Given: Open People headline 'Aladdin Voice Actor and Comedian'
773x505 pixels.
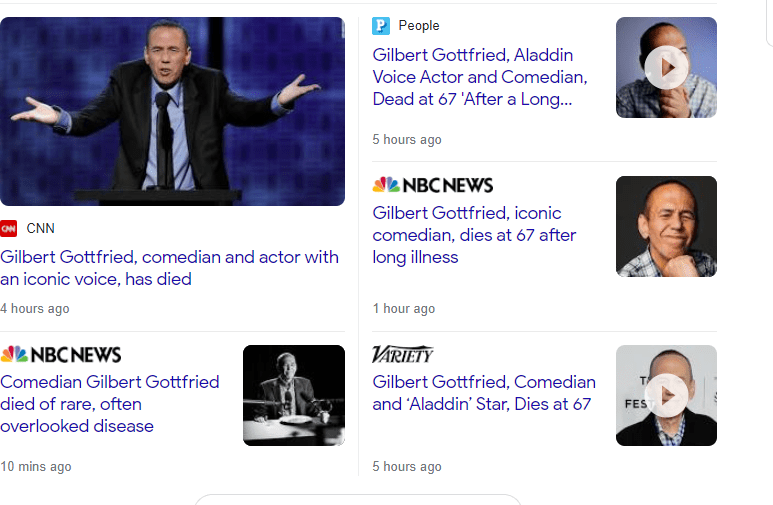Looking at the screenshot, I should tap(479, 77).
